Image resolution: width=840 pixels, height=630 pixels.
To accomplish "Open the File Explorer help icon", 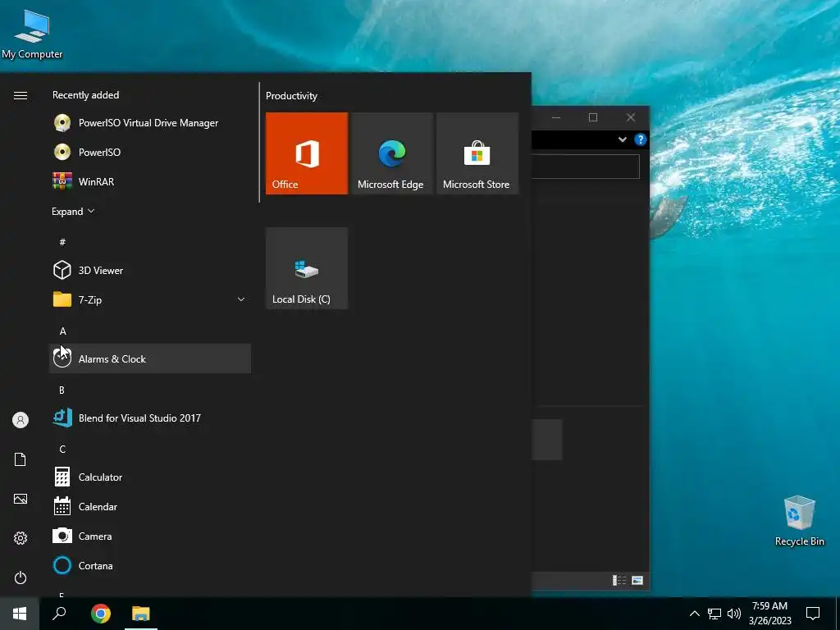I will (640, 139).
